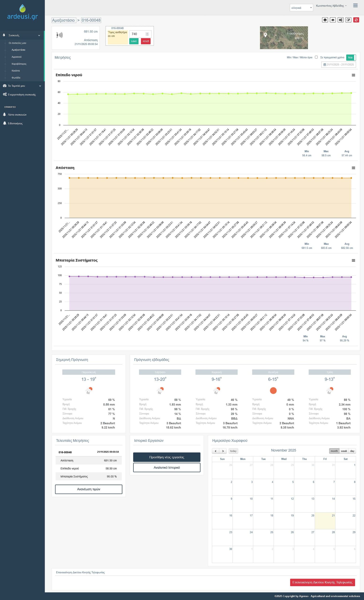Click the satellite map thumbnail
Viewport: 364px width, 600px height.
tap(284, 38)
